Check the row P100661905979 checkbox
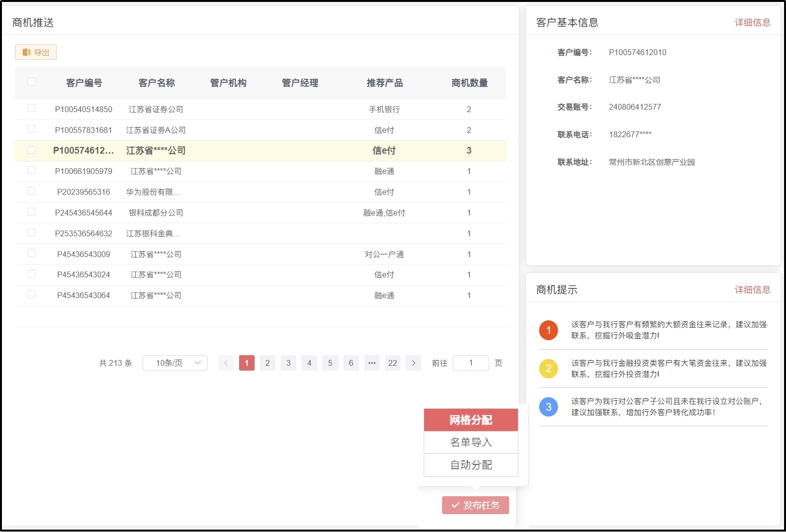 (x=31, y=170)
